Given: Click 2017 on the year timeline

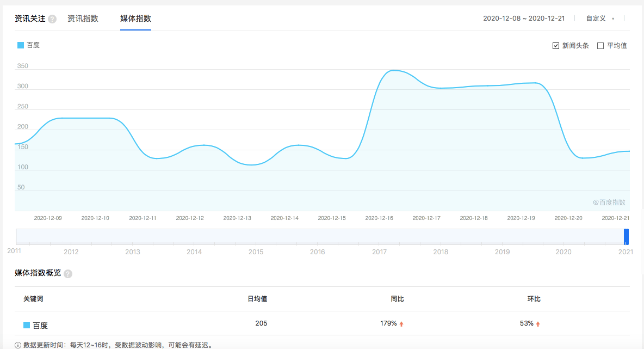Looking at the screenshot, I should 379,252.
